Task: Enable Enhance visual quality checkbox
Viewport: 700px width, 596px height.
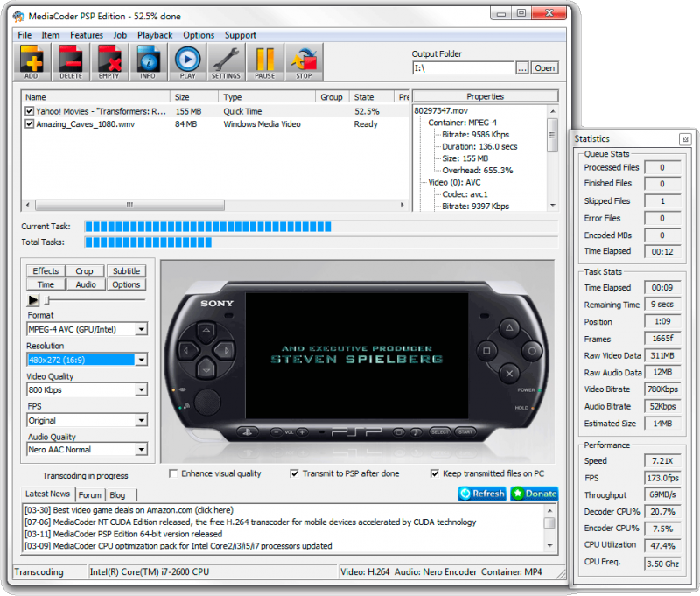Action: click(x=173, y=473)
